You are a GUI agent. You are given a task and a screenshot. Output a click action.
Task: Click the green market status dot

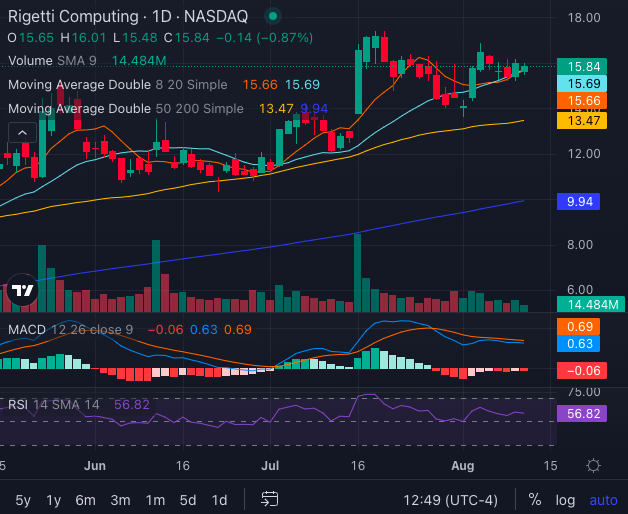pyautogui.click(x=273, y=16)
